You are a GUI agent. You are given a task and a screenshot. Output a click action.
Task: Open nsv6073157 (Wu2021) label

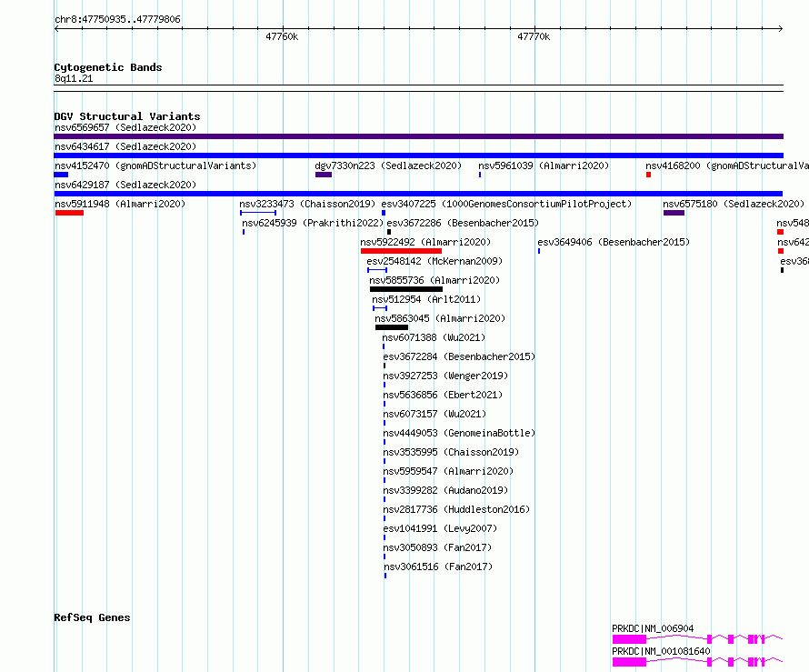coord(434,414)
